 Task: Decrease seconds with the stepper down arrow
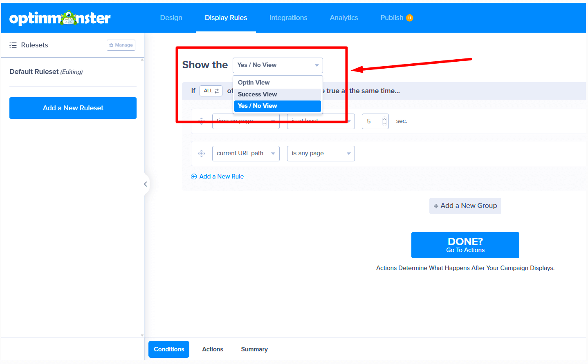click(384, 123)
